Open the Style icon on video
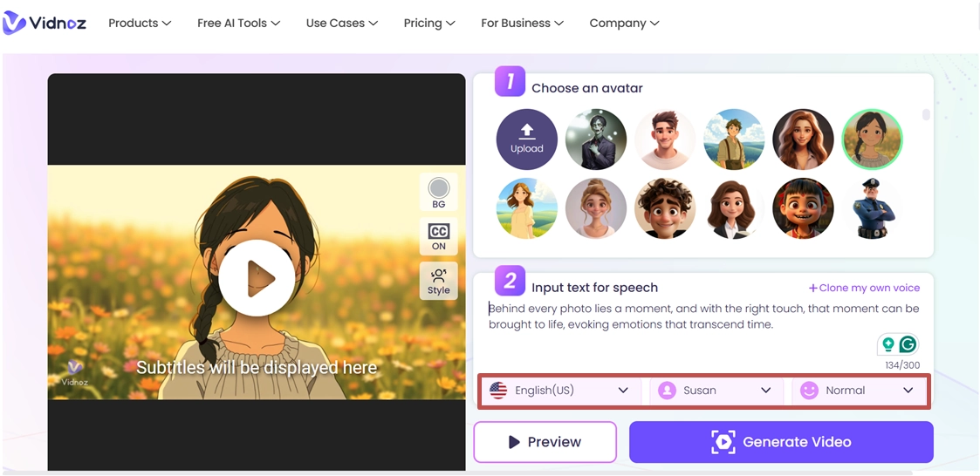 [438, 281]
